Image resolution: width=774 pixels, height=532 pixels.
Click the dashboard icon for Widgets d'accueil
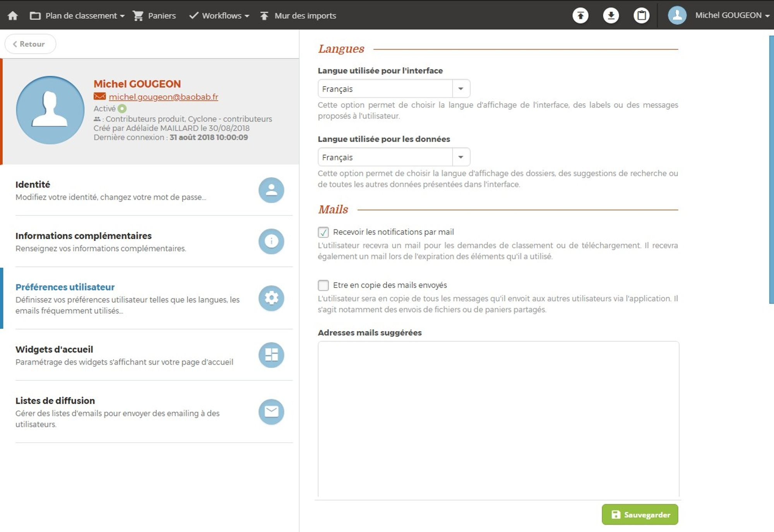click(x=271, y=355)
